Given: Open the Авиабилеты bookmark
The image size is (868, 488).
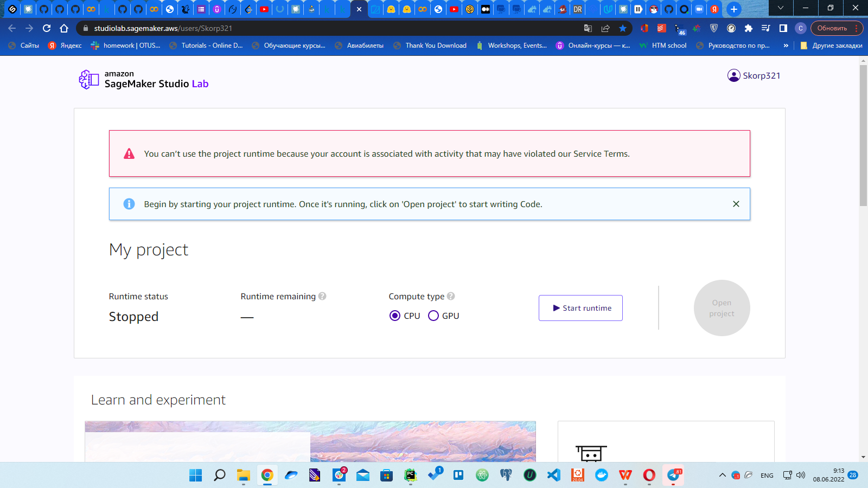Looking at the screenshot, I should click(359, 46).
